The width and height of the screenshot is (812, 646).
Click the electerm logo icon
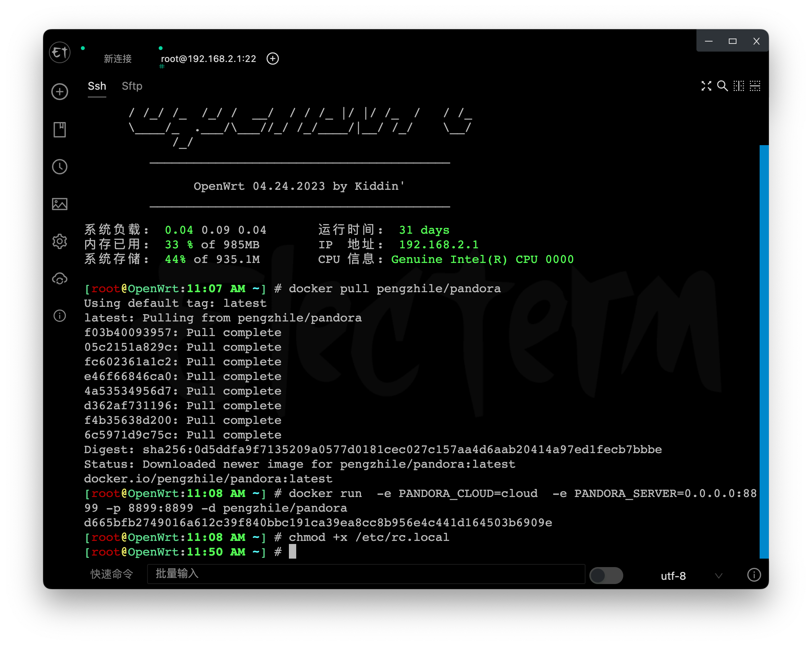pos(60,52)
